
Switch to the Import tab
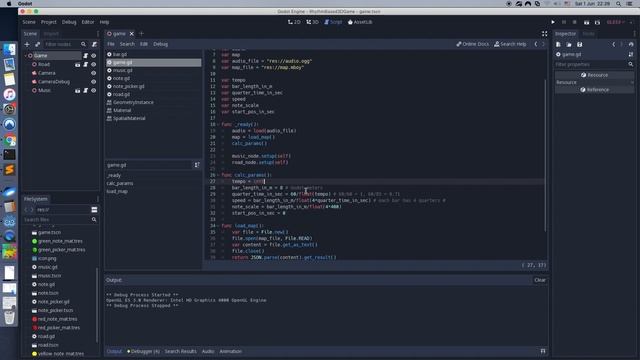51,34
